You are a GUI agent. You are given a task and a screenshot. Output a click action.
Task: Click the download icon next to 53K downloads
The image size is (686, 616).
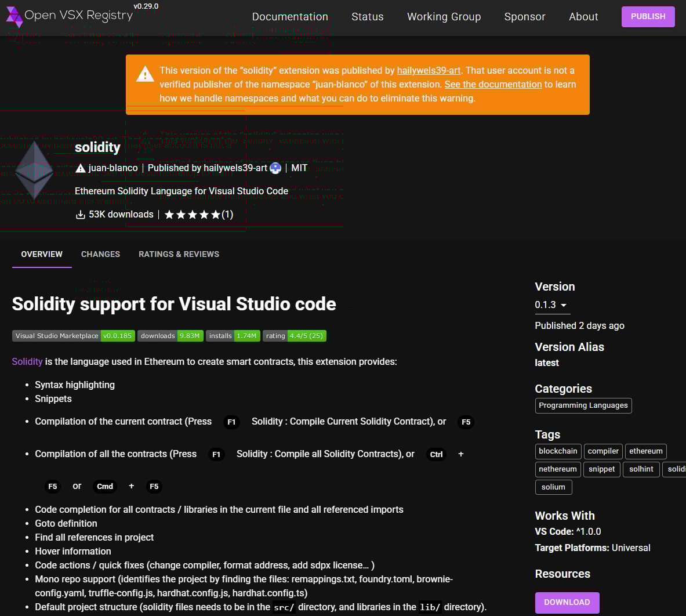pyautogui.click(x=80, y=214)
